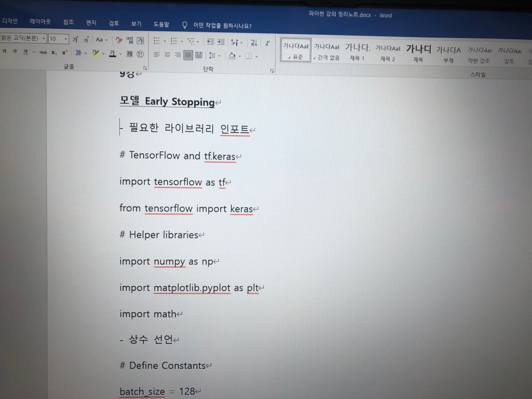Open the 검토 ribbon tab
Screen dimensions: 532x399
pos(114,23)
